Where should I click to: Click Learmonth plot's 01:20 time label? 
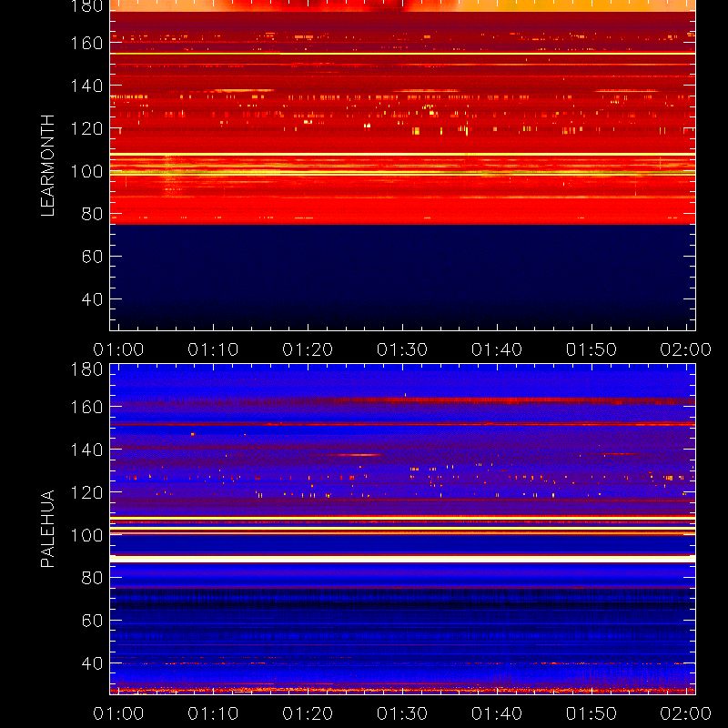(308, 349)
